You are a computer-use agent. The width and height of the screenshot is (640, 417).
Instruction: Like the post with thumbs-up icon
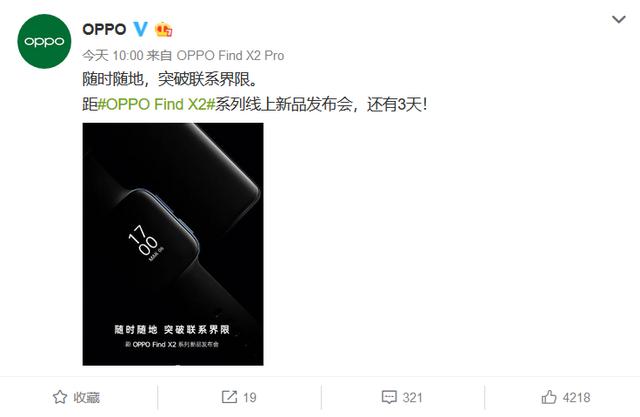[x=549, y=397]
